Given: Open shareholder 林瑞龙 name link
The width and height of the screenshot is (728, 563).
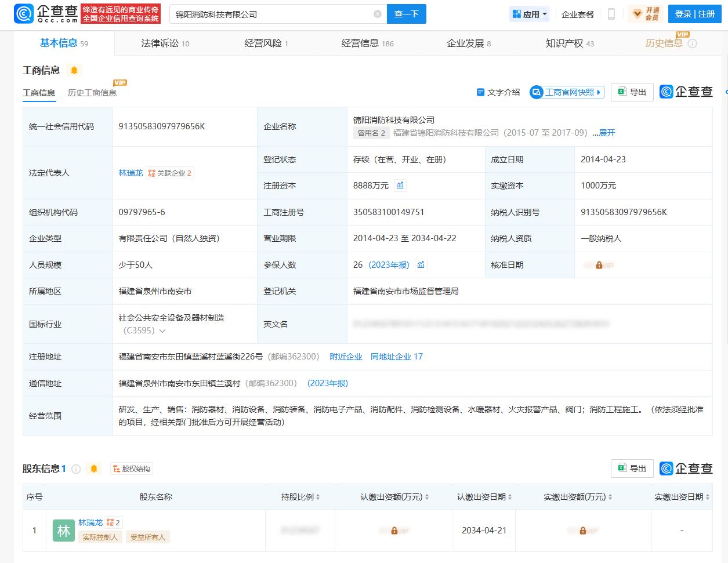Looking at the screenshot, I should point(90,522).
